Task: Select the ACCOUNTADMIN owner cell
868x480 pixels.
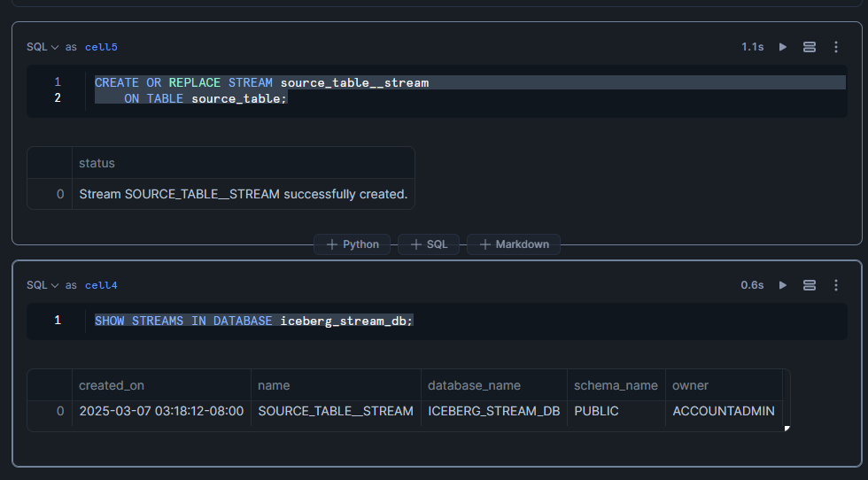Action: coord(724,411)
